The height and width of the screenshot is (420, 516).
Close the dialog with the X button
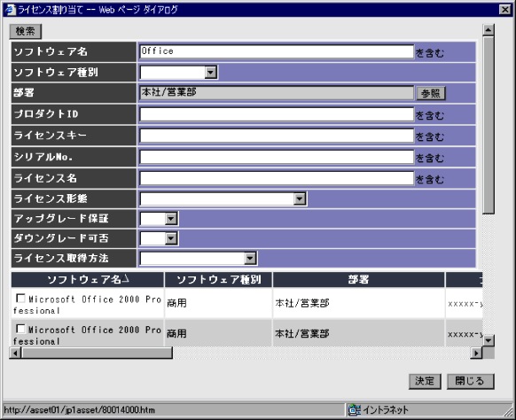tap(504, 10)
